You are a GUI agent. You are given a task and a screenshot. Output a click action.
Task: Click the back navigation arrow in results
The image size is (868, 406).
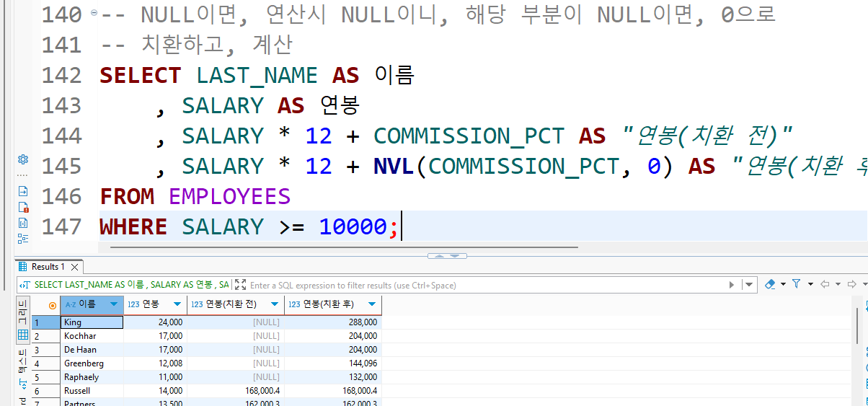825,284
